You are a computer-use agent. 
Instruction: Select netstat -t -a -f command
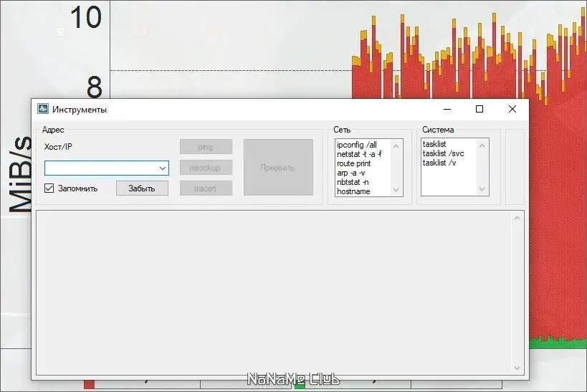click(359, 154)
